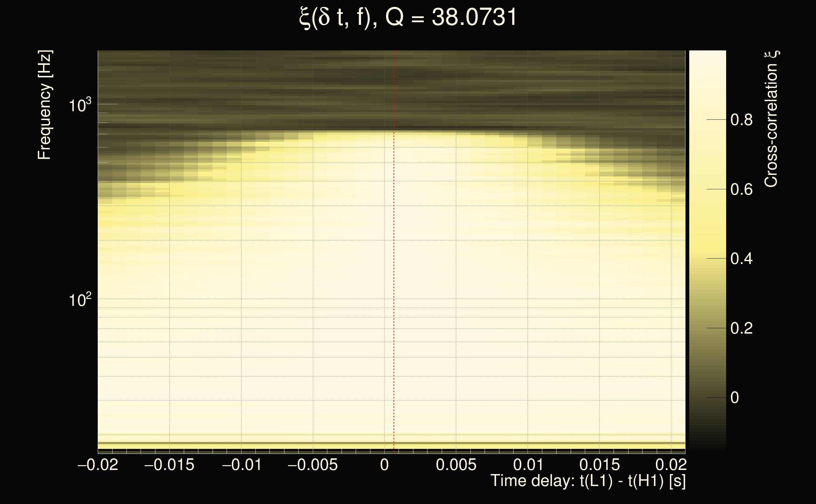Click the 0.8 tick on the colorbar
Viewport: 816px width, 504px height.
[x=741, y=120]
